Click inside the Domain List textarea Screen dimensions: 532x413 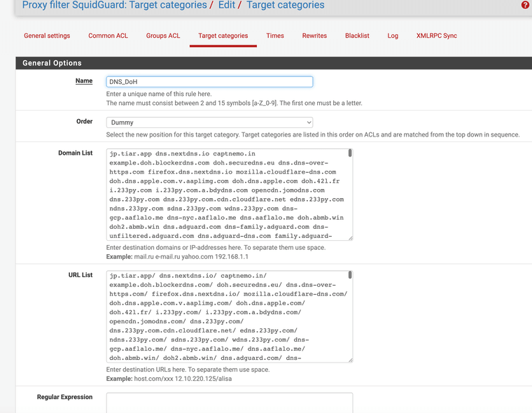pyautogui.click(x=230, y=195)
